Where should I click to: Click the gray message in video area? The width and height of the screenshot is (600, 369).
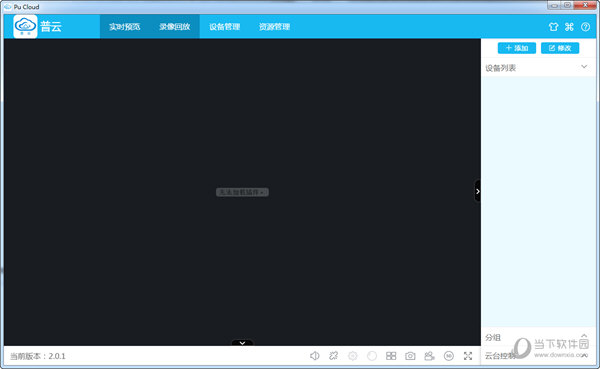tap(242, 192)
